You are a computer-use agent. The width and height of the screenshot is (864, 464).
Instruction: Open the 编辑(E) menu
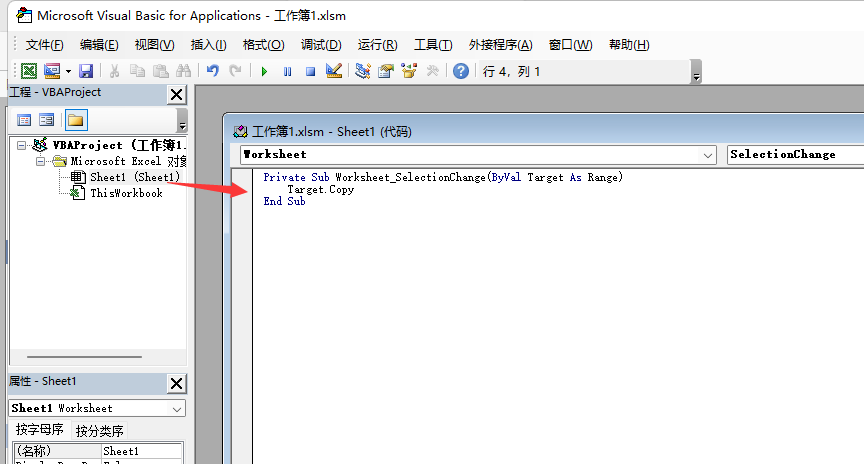click(x=99, y=45)
